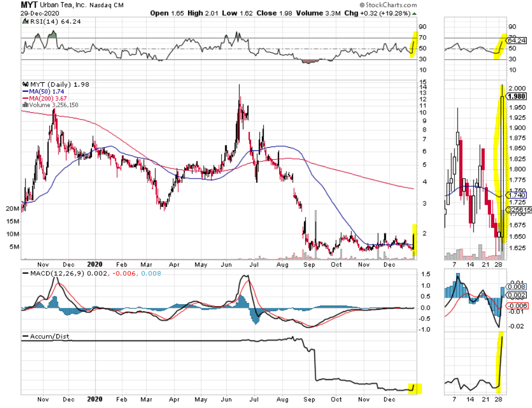Click the 'Volume 3,256,150' legend entry

54,105
